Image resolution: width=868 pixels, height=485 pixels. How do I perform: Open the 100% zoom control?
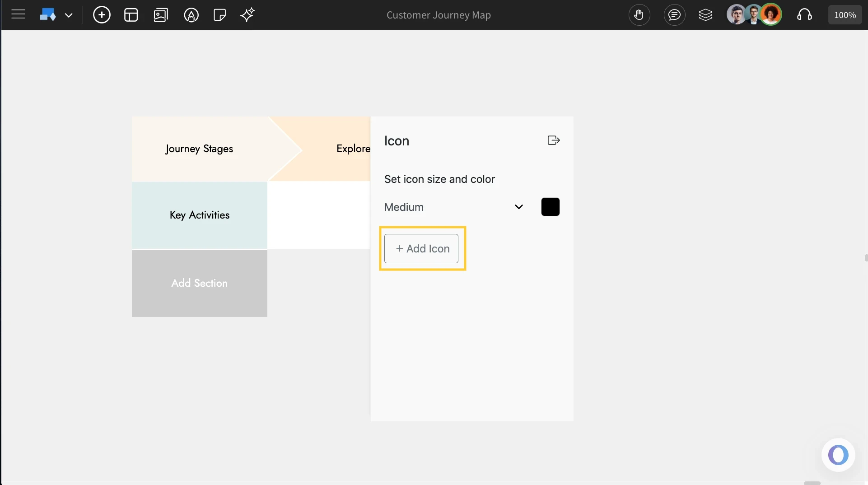click(845, 14)
